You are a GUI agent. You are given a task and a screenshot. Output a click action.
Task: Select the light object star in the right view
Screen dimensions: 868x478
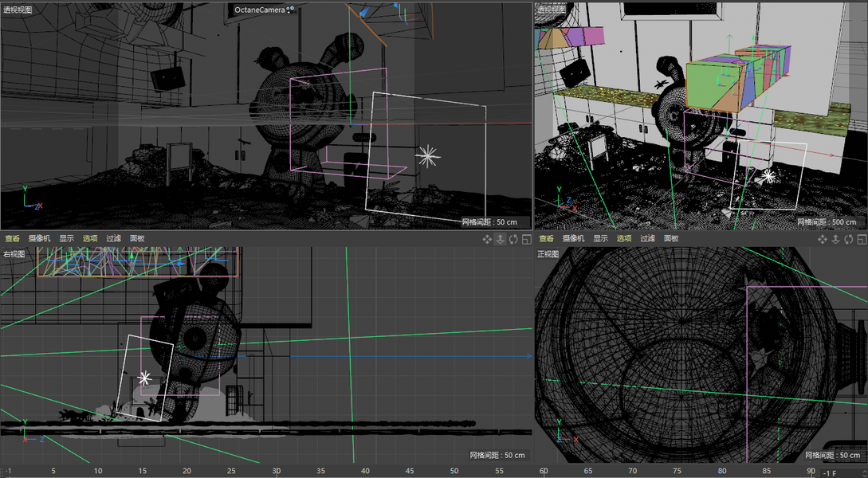coord(144,378)
